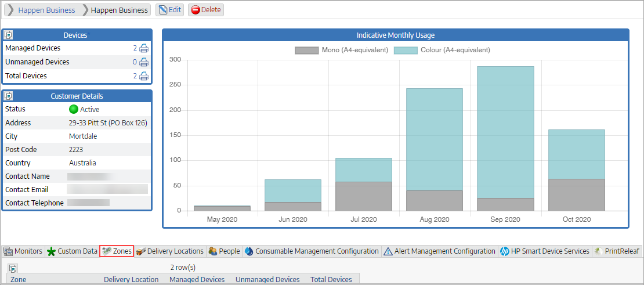Switch to the Custom Data tab
The width and height of the screenshot is (644, 285).
72,251
